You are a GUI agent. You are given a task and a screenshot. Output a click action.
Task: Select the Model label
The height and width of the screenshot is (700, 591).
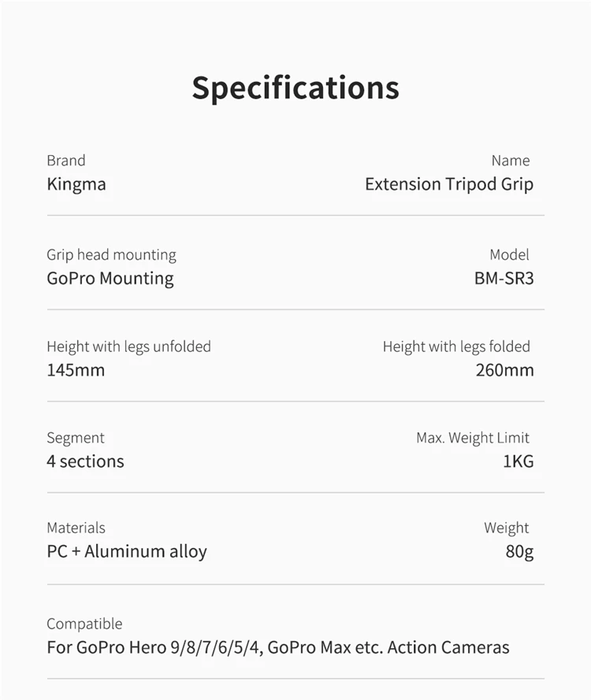[509, 254]
